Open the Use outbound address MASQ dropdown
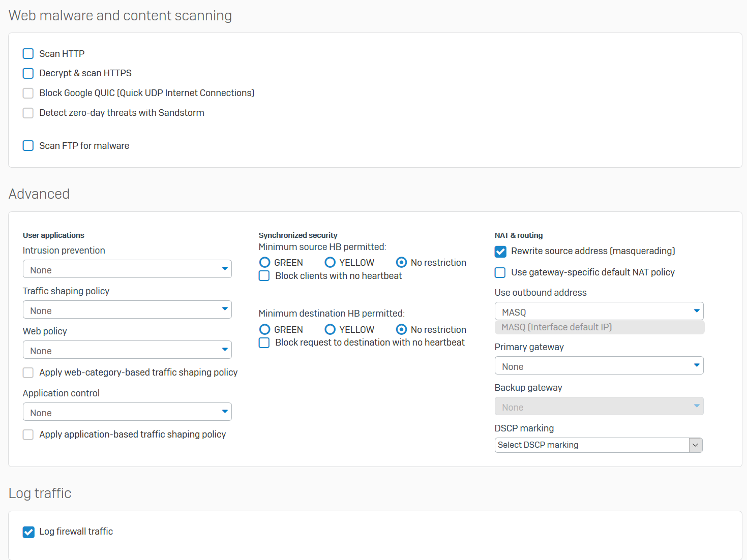Image resolution: width=747 pixels, height=560 pixels. [599, 312]
